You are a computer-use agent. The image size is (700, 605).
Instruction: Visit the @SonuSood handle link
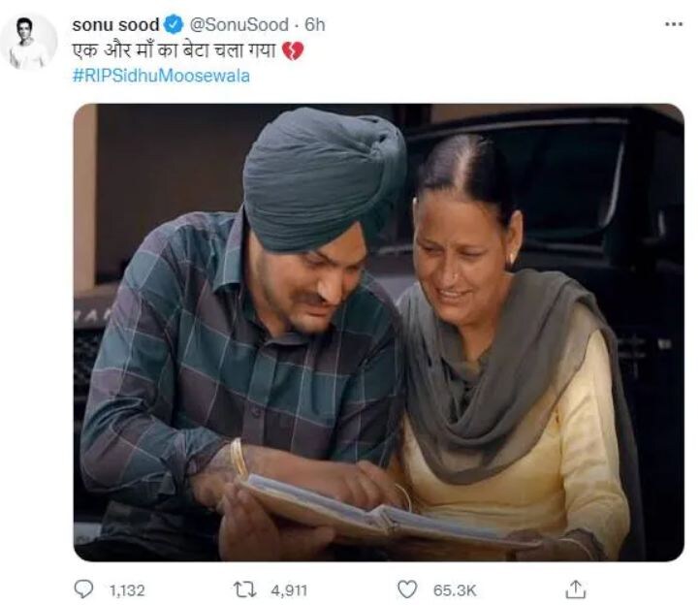point(239,24)
